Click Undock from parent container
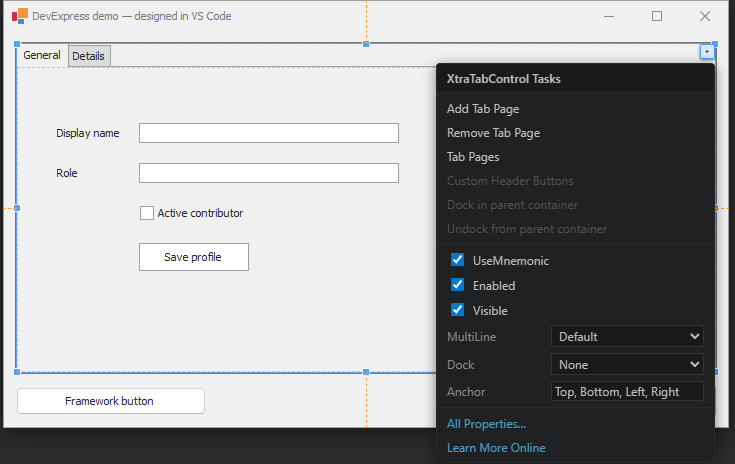The width and height of the screenshot is (735, 464). click(527, 229)
